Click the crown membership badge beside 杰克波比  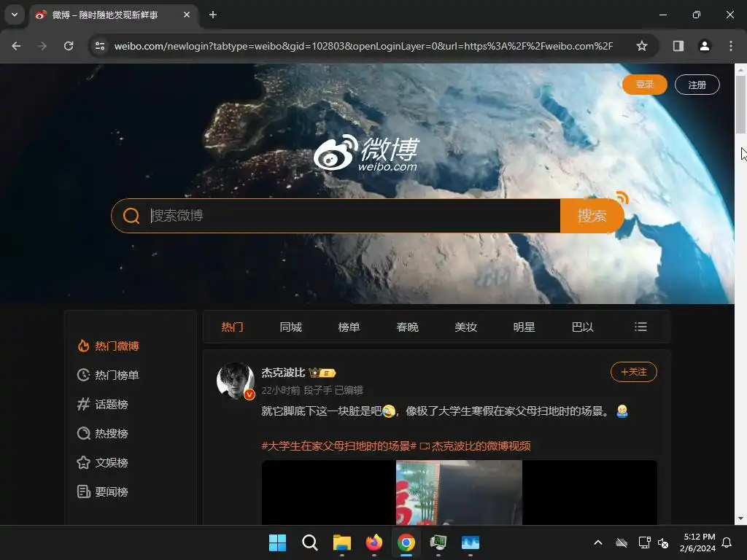[x=322, y=373]
